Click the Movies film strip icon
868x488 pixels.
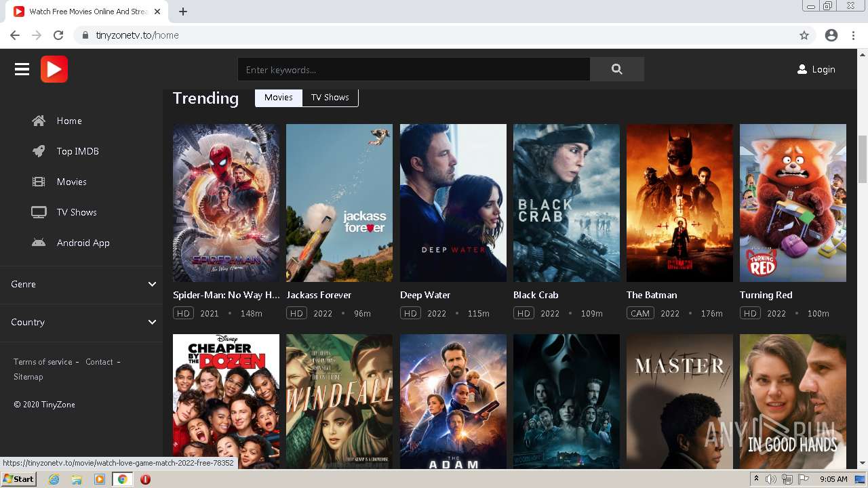(x=39, y=182)
